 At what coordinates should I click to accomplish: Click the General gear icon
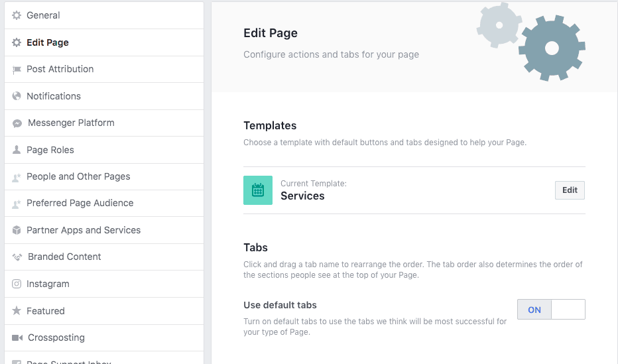(x=16, y=15)
